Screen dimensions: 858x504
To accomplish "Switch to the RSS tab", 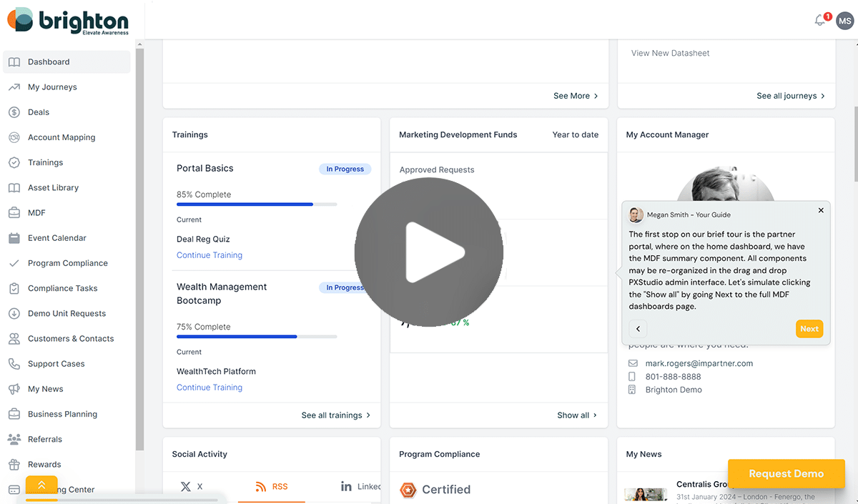I will pyautogui.click(x=272, y=487).
